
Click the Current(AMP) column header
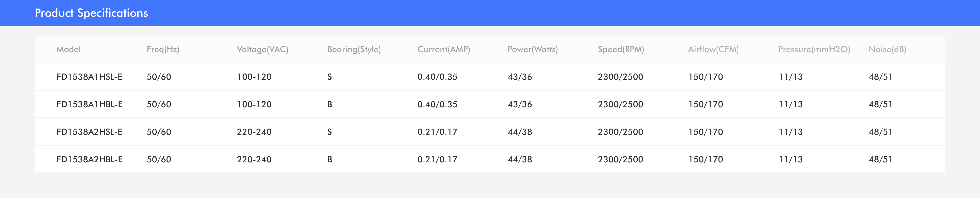pyautogui.click(x=444, y=49)
